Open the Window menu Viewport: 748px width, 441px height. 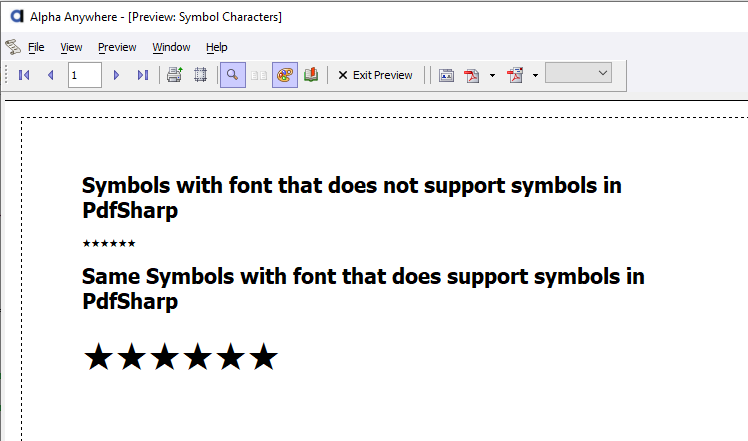[171, 47]
